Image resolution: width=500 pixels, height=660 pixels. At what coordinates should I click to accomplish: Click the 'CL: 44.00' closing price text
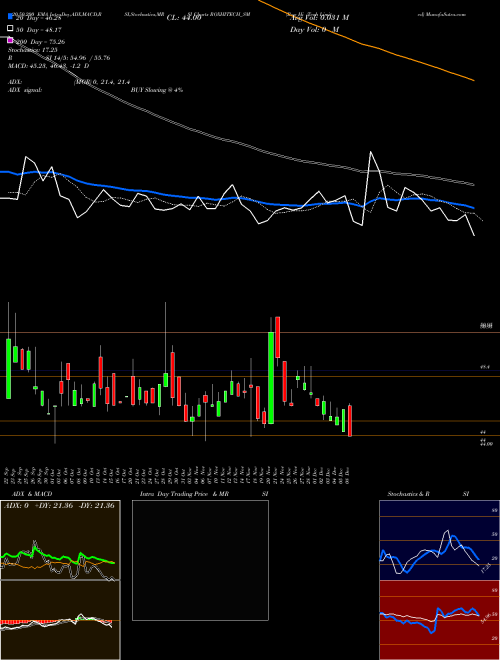coord(184,18)
